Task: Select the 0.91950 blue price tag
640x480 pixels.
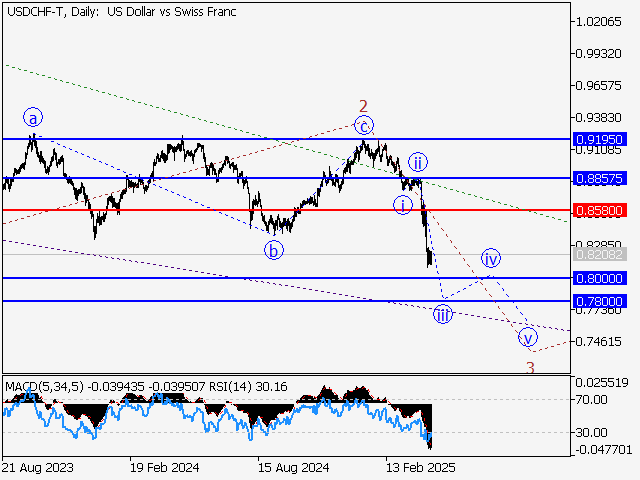Action: [600, 139]
